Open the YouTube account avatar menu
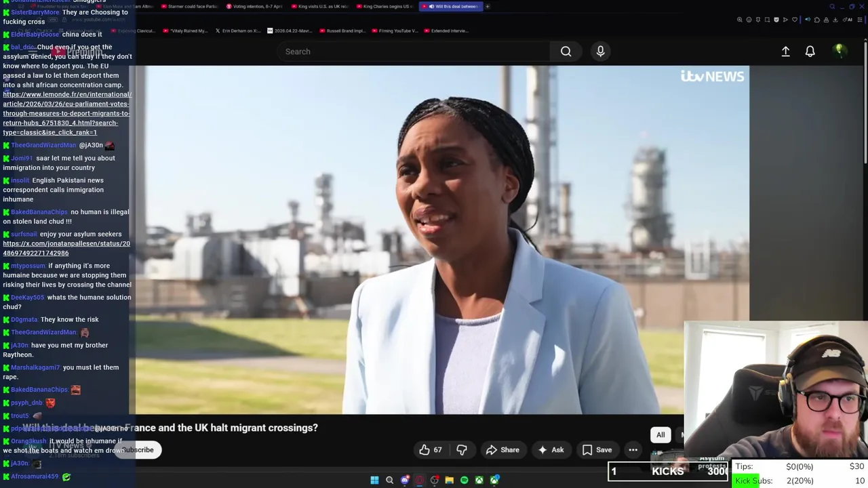 839,51
